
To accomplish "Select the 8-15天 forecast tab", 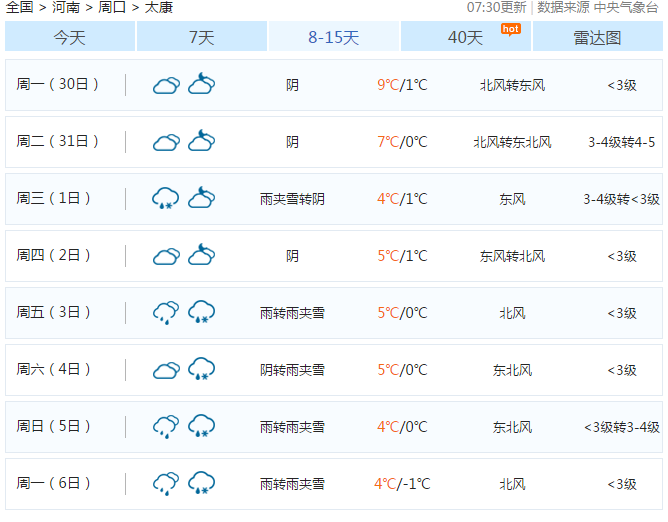I will point(333,37).
